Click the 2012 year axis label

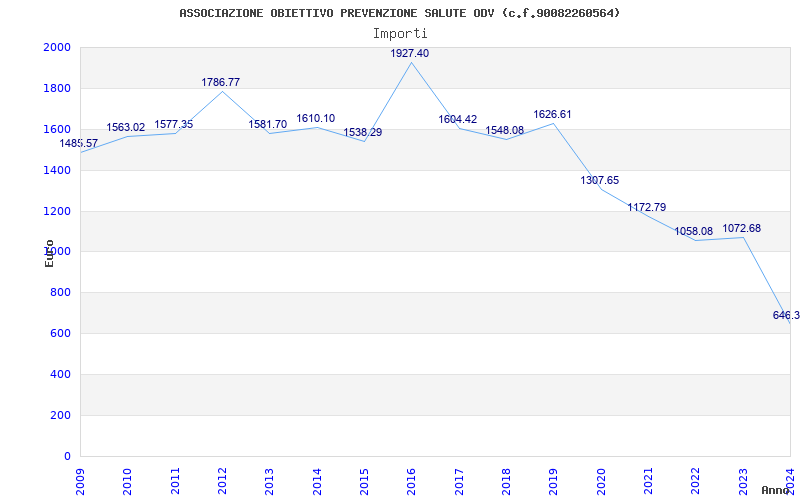point(222,482)
